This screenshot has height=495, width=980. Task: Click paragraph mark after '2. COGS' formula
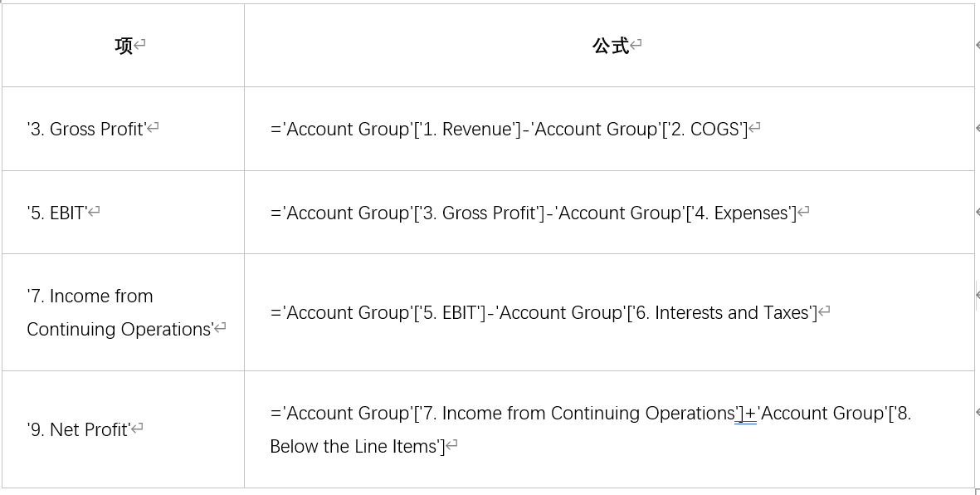point(754,129)
